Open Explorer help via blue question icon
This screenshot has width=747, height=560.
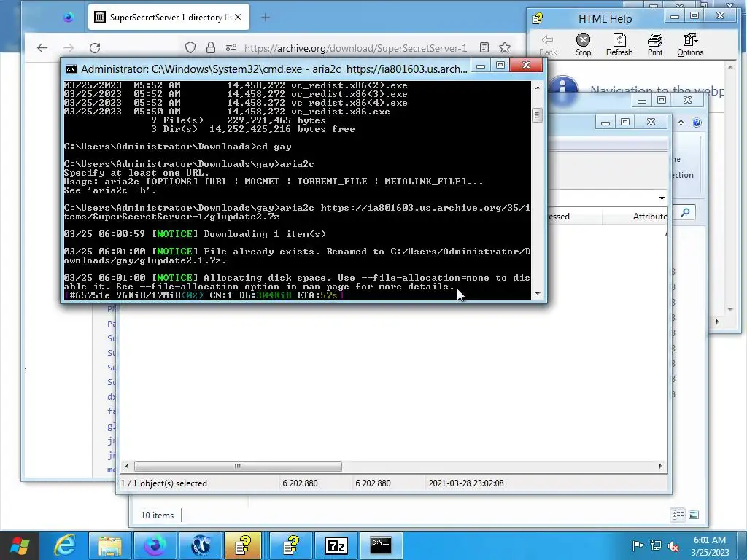(x=697, y=122)
